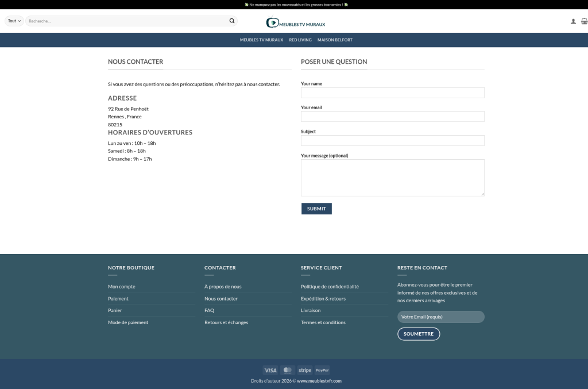Click the top promo announcement text
588x389 pixels.
296,5
